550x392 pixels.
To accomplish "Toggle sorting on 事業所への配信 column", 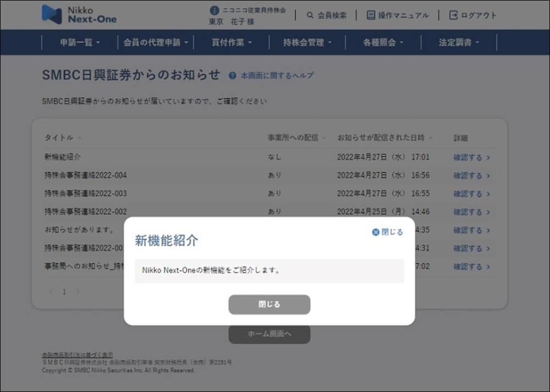I will tap(323, 138).
